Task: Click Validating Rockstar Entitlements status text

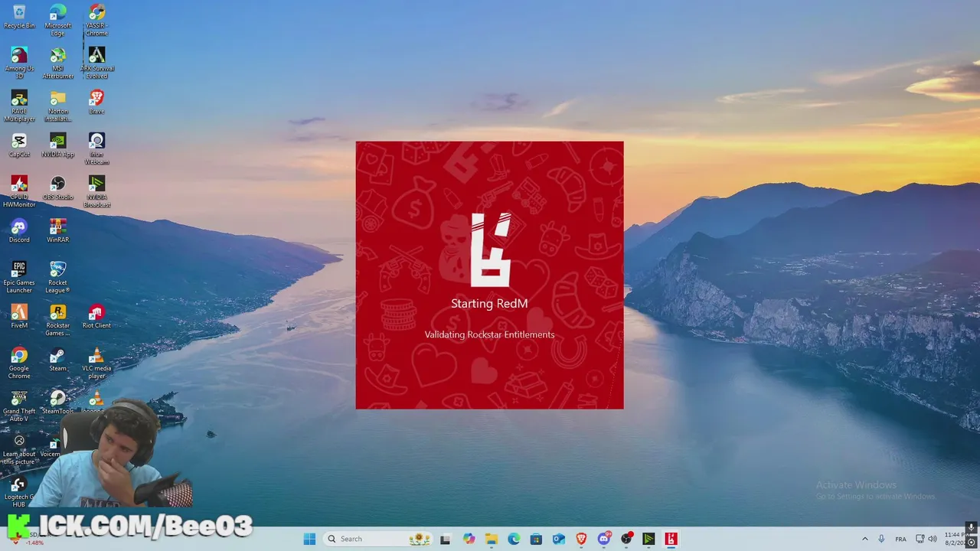Action: (x=489, y=334)
